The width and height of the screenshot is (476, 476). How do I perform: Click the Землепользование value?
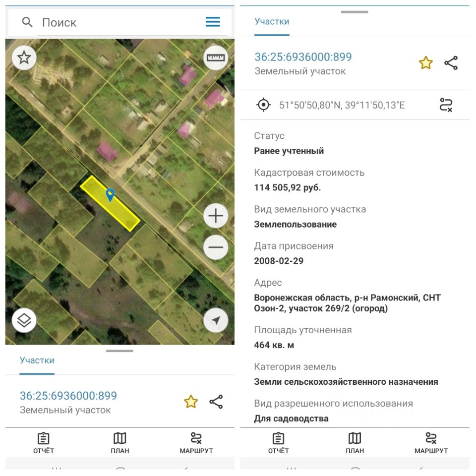pos(296,224)
